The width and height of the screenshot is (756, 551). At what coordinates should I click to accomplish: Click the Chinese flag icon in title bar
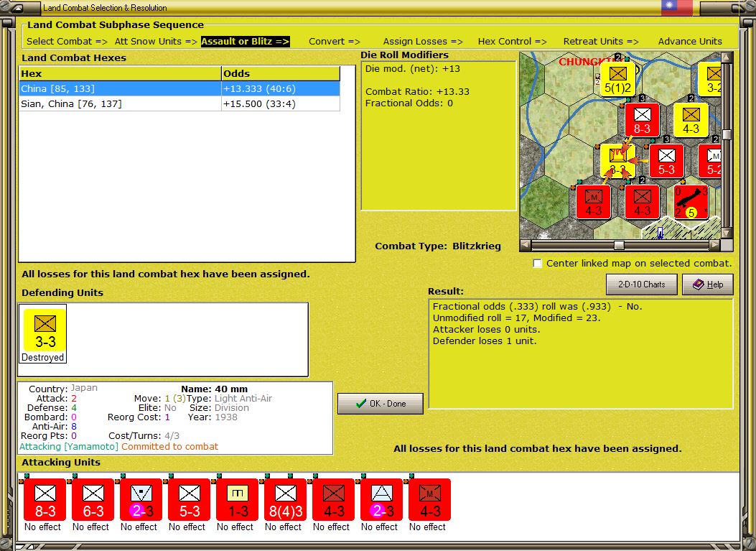click(676, 6)
